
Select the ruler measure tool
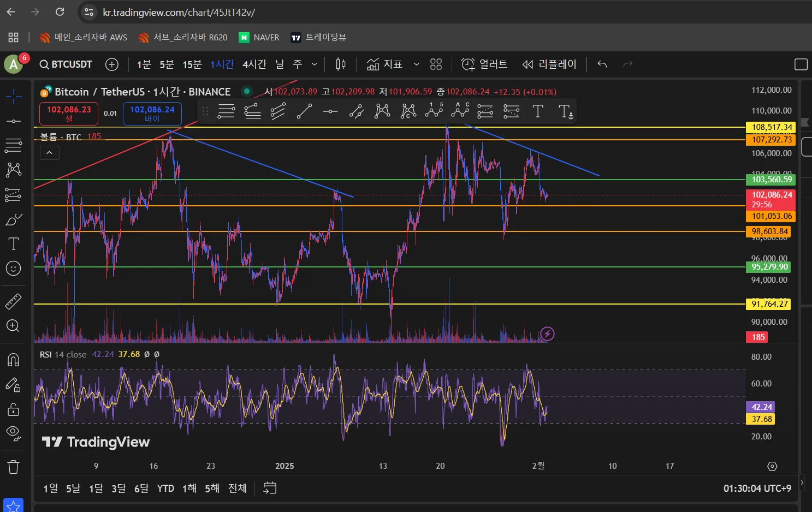13,301
